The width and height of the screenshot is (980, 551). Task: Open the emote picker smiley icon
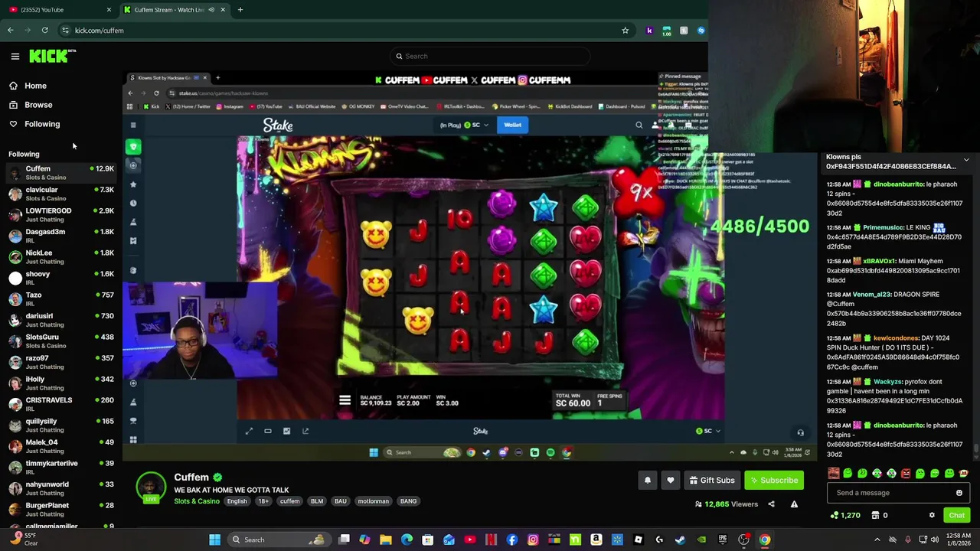pos(959,493)
